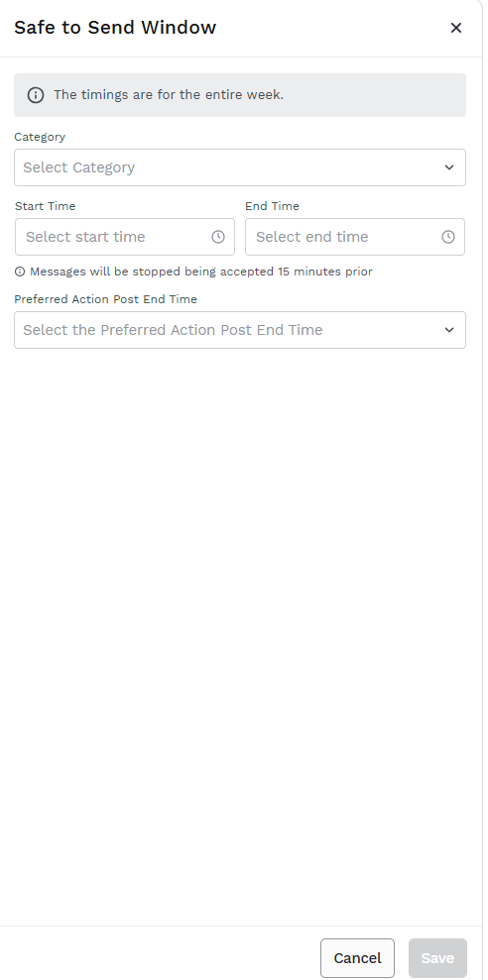Open the Preferred Action Post End Time dropdown
Viewport: 488px width, 980px height.
[x=240, y=330]
